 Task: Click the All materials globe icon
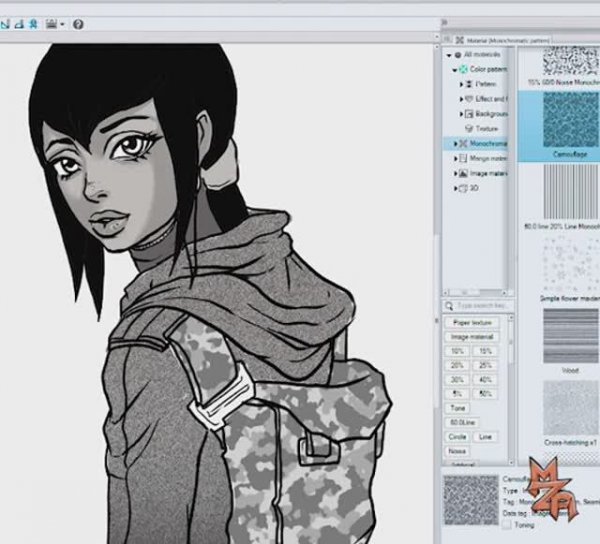(458, 55)
